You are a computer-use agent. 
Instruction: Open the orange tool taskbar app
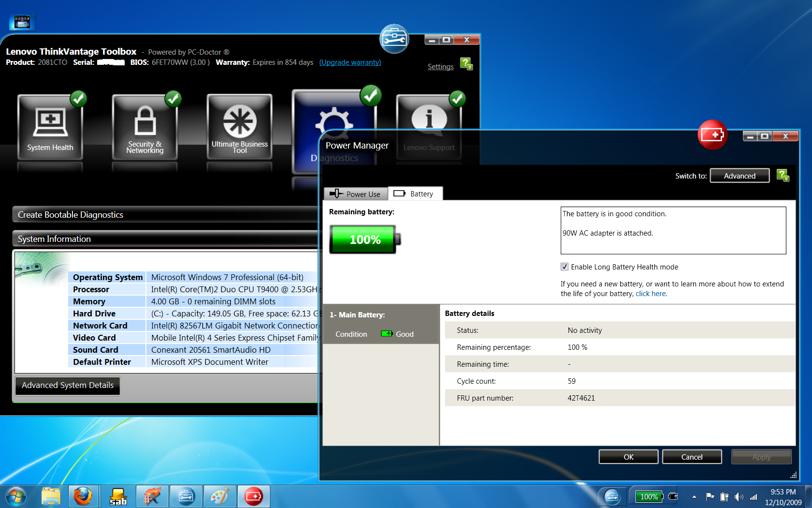tap(152, 496)
